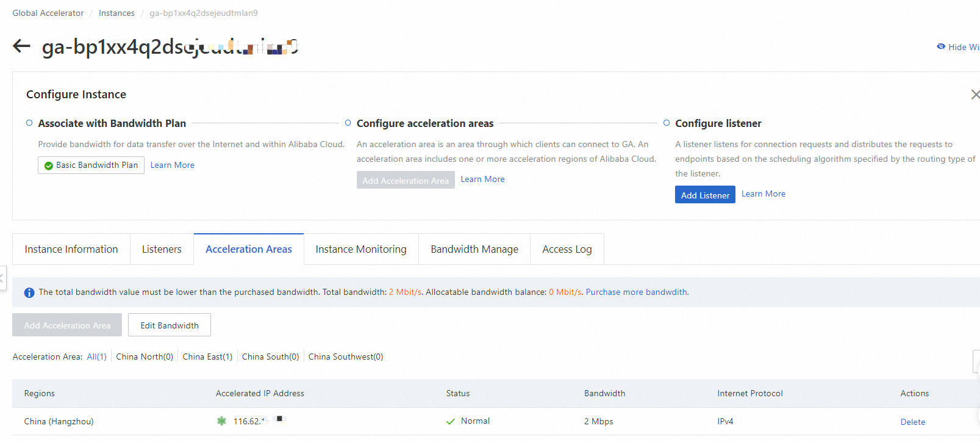Click the Configure listener step circle
This screenshot has height=442, width=980.
click(x=667, y=123)
